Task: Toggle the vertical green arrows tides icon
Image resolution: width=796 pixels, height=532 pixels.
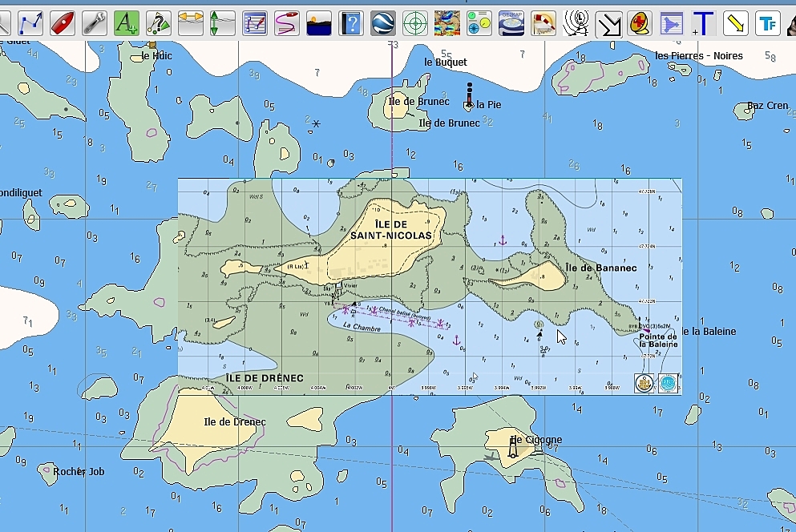Action: click(222, 23)
